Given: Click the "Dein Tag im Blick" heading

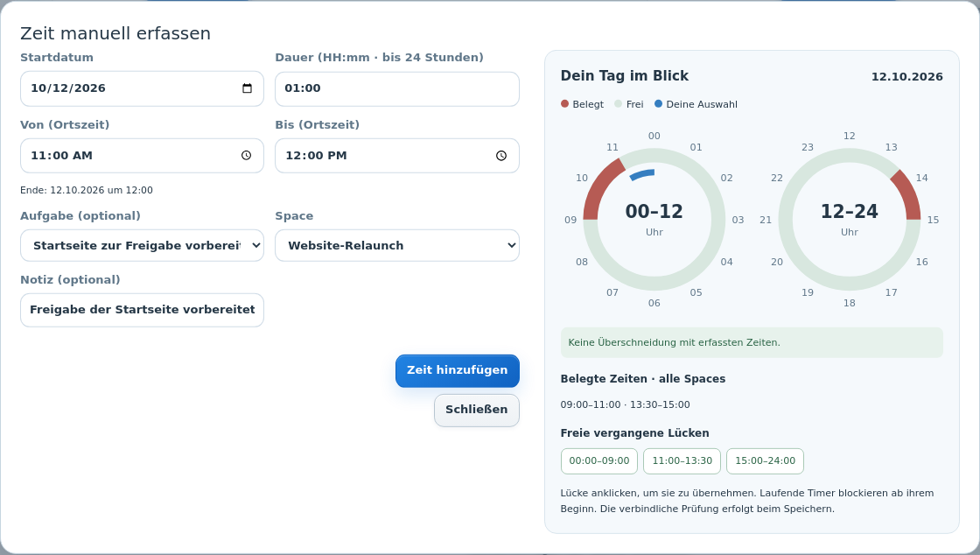Looking at the screenshot, I should [x=625, y=76].
